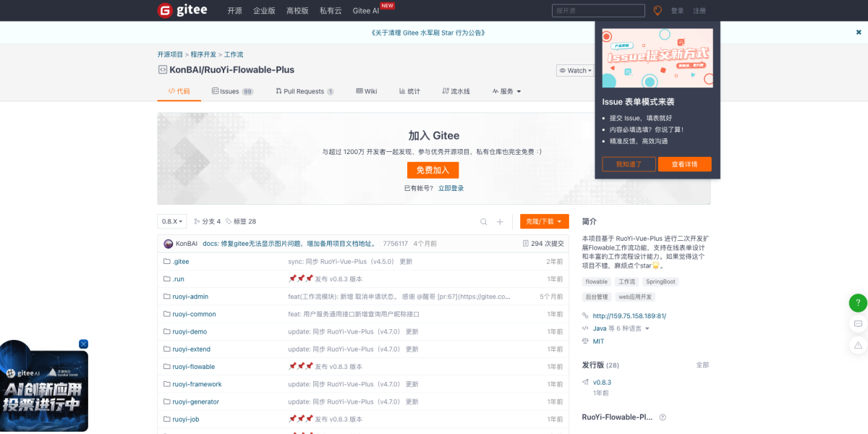Click the ruoyi-admin folder icon

[x=167, y=297]
